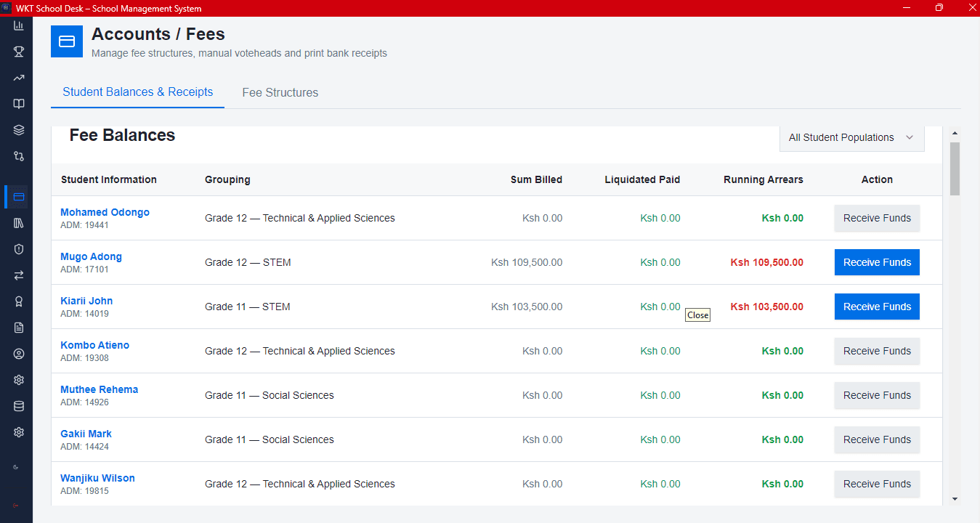Select the Student Balances & Receipts tab
Image resolution: width=980 pixels, height=523 pixels.
click(137, 92)
